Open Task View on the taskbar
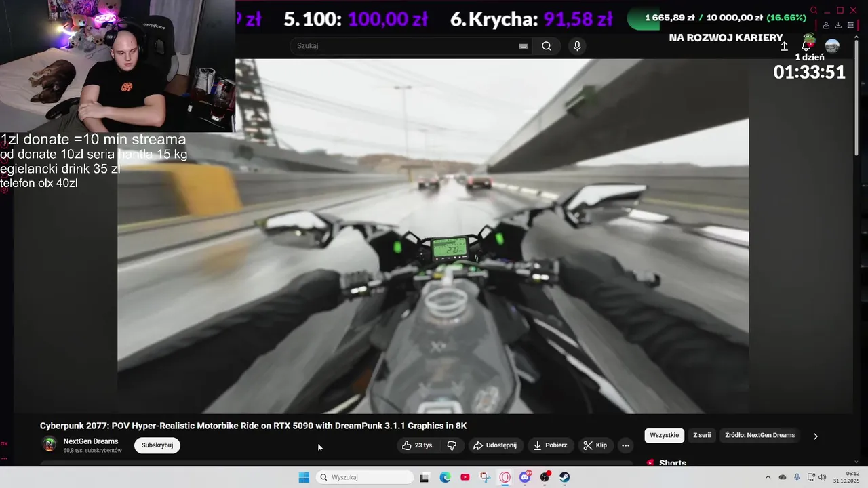 (424, 477)
